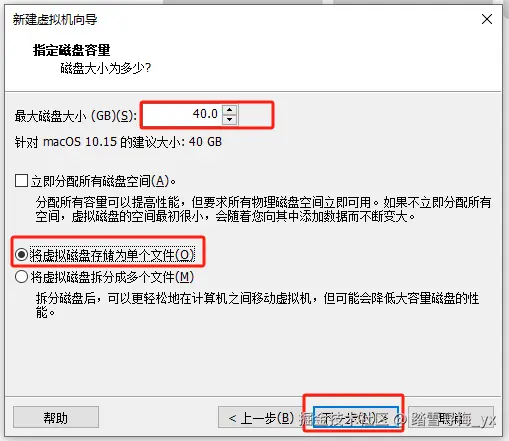Image resolution: width=509 pixels, height=441 pixels.
Task: Click the macOS 10.15 recommended size text
Action: (x=118, y=142)
